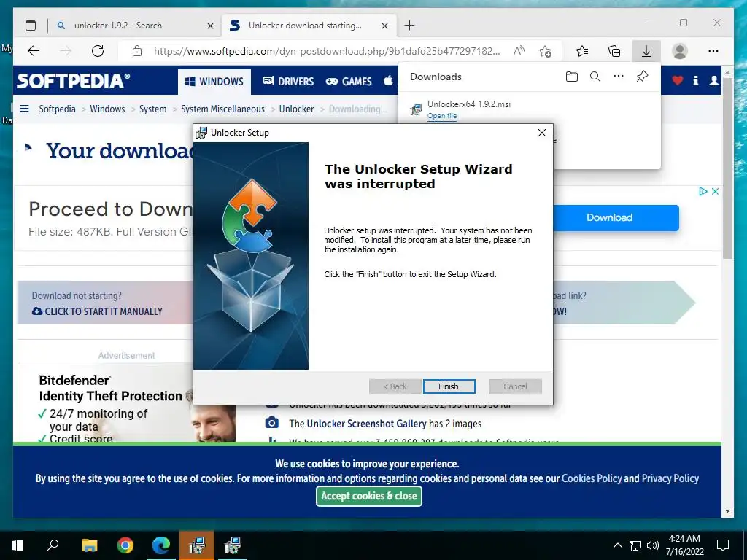Accept cookies & close banner
The height and width of the screenshot is (560, 747).
pyautogui.click(x=368, y=496)
